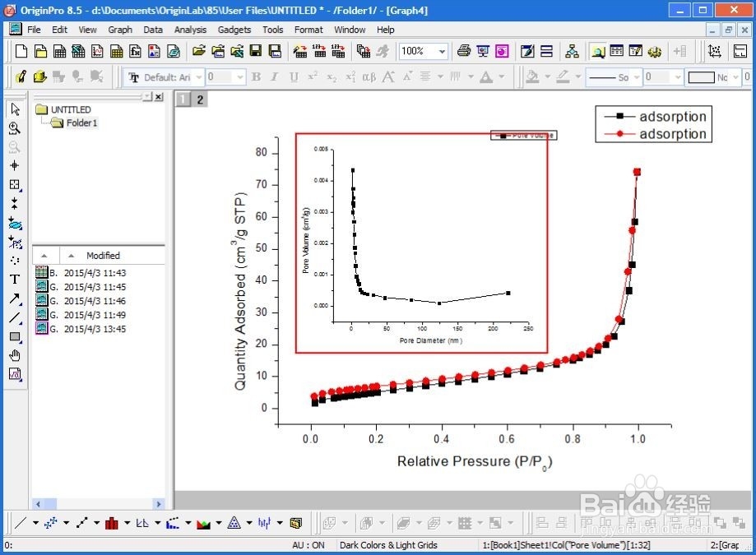The height and width of the screenshot is (555, 756).
Task: Select the adsorption legend box
Action: pyautogui.click(x=653, y=125)
